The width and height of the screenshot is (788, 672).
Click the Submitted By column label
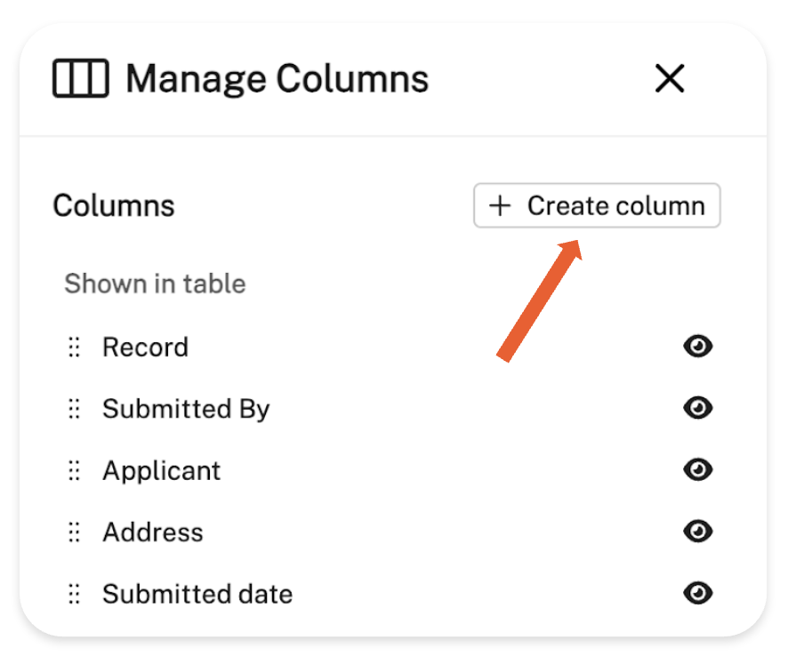click(x=186, y=409)
